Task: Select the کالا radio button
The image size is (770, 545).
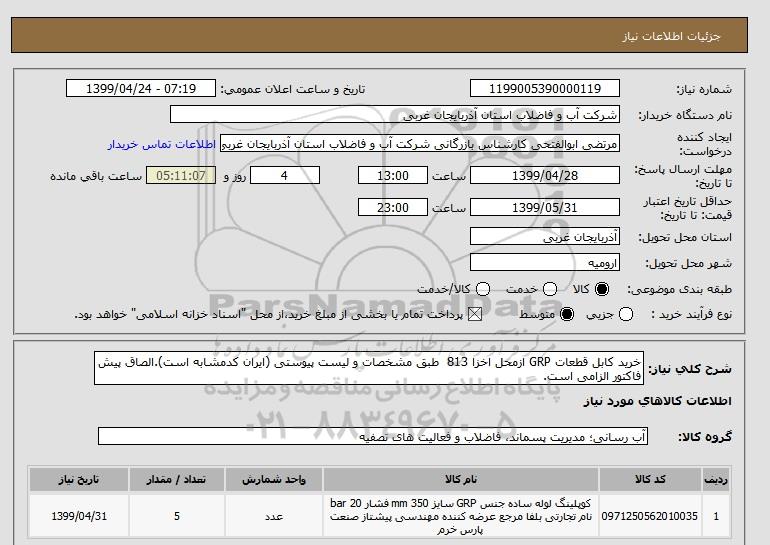Action: tap(602, 289)
